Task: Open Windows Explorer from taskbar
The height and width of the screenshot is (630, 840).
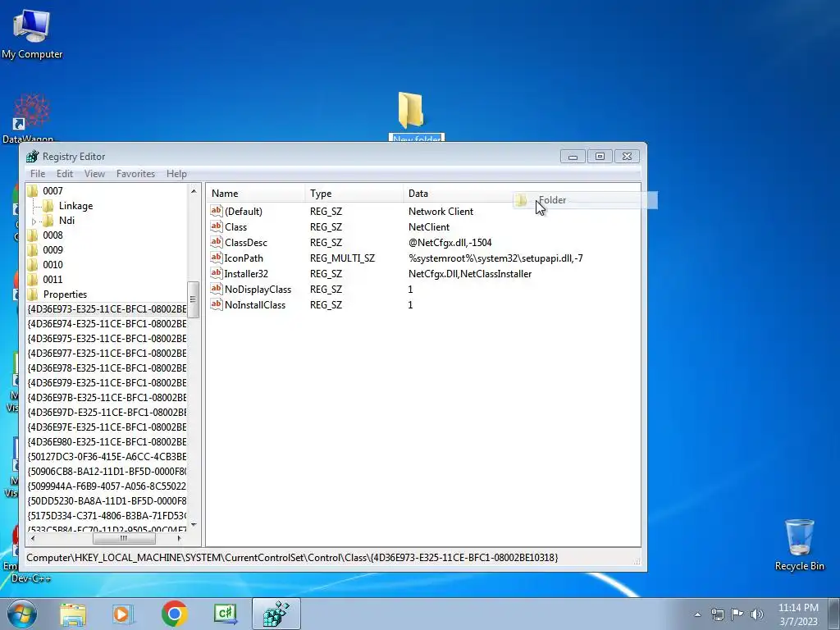Action: click(x=73, y=614)
